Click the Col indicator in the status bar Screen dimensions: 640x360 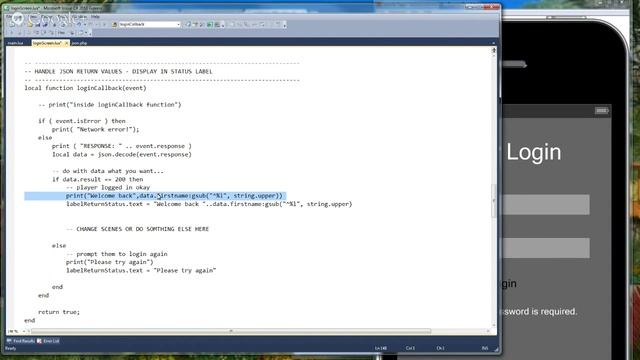click(410, 348)
